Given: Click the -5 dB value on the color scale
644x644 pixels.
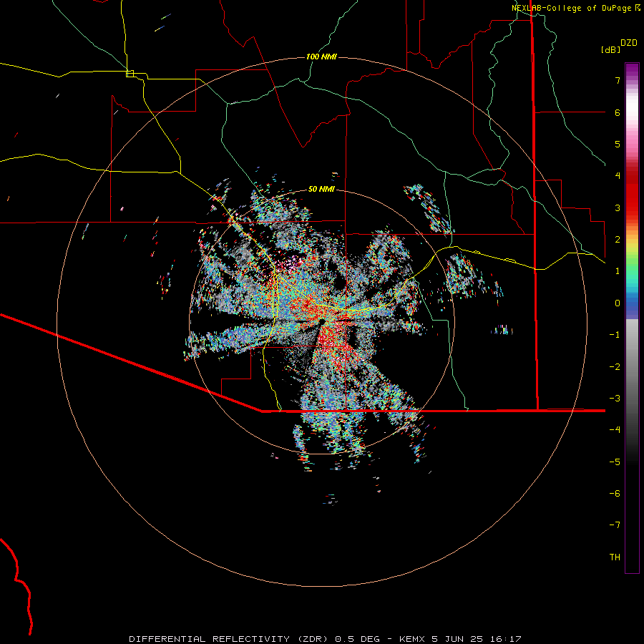Looking at the screenshot, I should pos(615,462).
